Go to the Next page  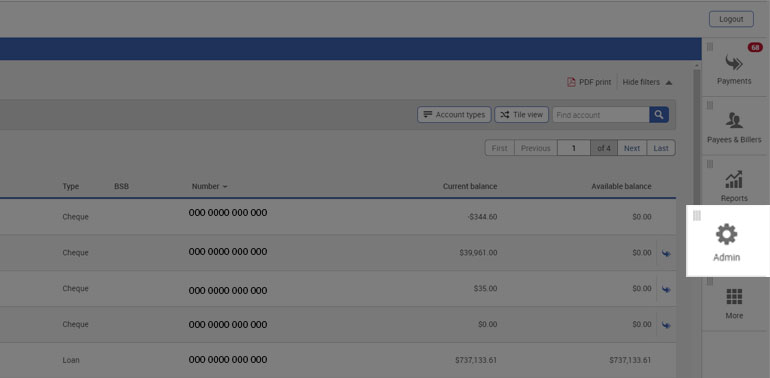coord(632,148)
